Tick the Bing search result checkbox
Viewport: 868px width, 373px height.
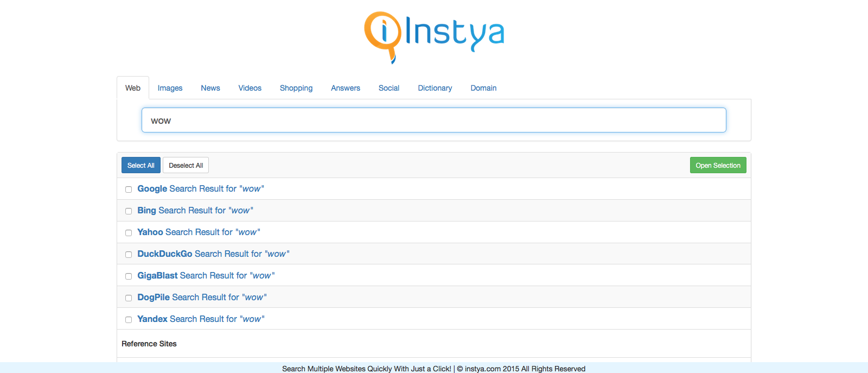pyautogui.click(x=129, y=211)
